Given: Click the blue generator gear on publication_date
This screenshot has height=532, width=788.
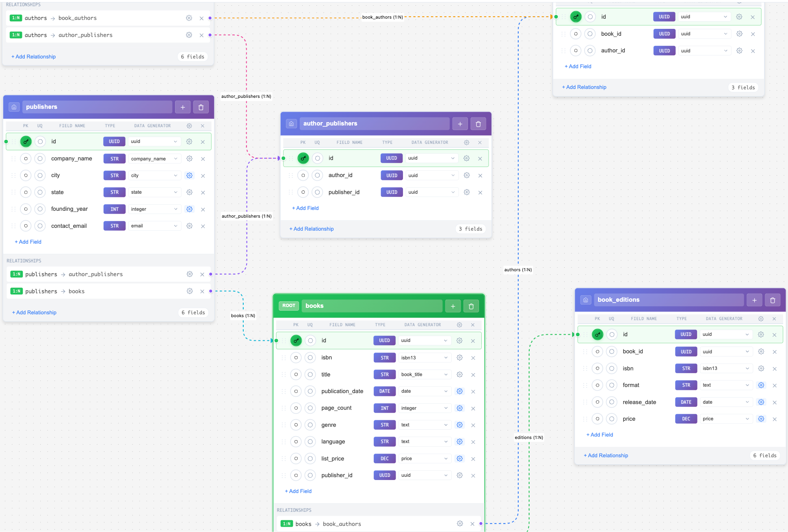Looking at the screenshot, I should (x=459, y=391).
